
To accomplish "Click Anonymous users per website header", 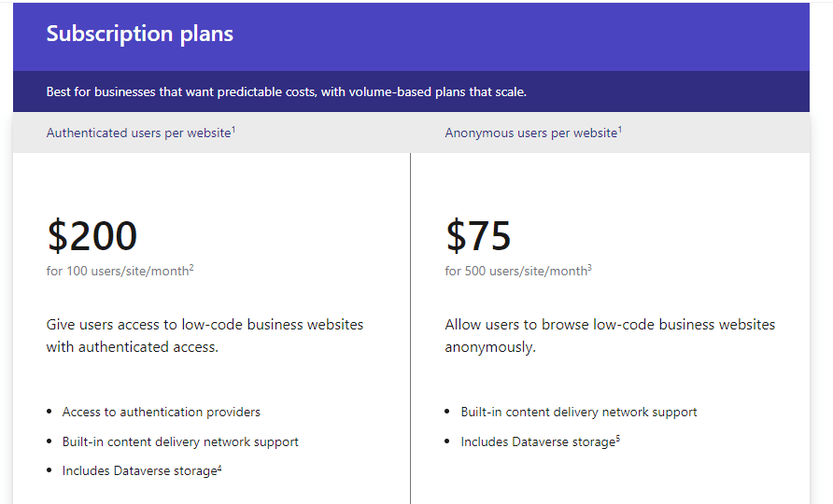I will pos(530,133).
